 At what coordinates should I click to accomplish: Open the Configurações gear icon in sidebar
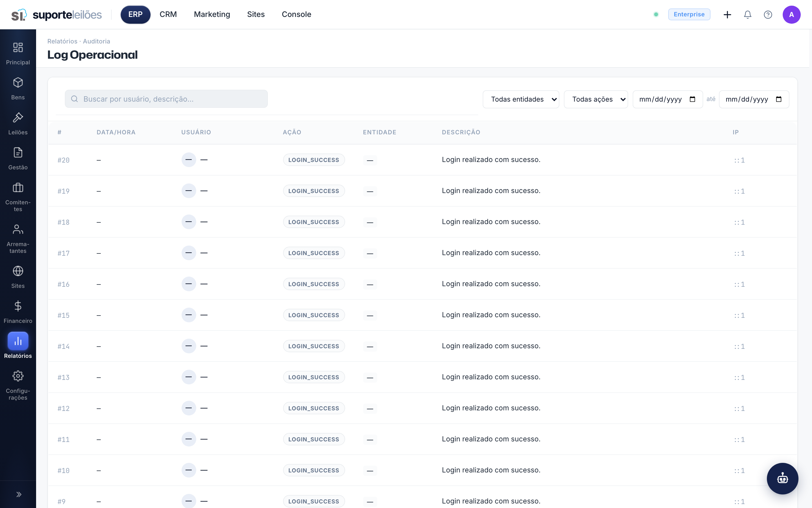click(x=18, y=376)
